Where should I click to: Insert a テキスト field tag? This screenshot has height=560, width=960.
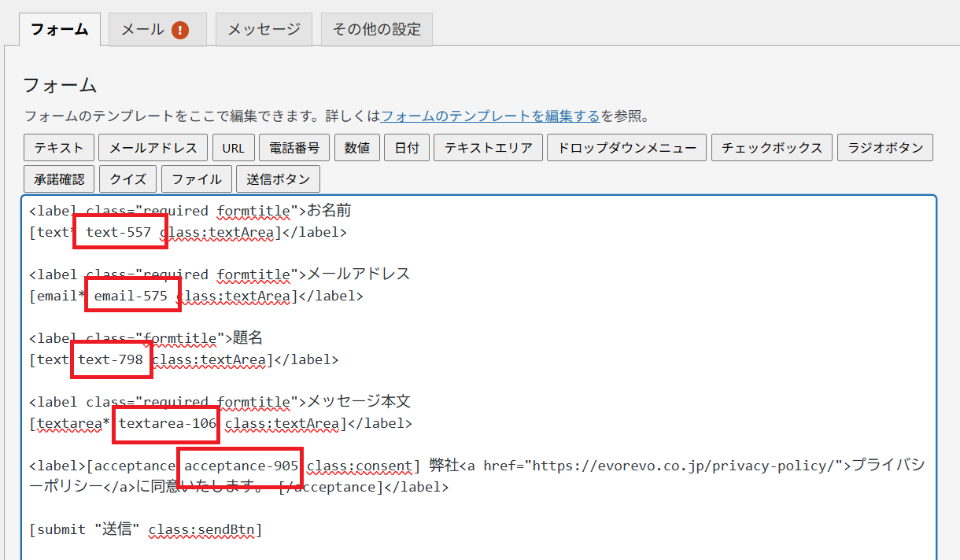pyautogui.click(x=59, y=148)
